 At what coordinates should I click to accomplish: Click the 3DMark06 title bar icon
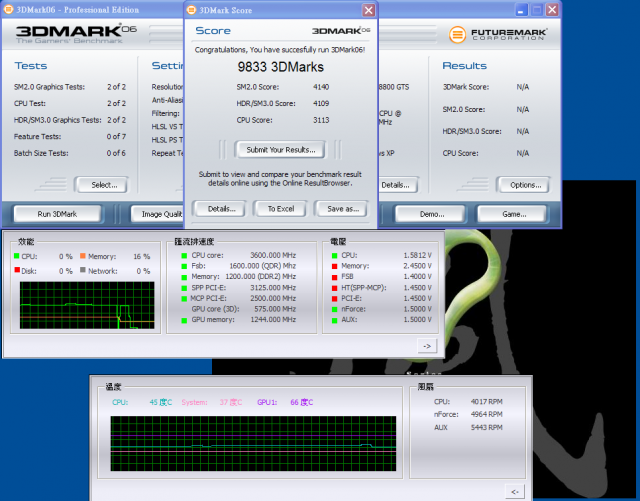click(8, 9)
